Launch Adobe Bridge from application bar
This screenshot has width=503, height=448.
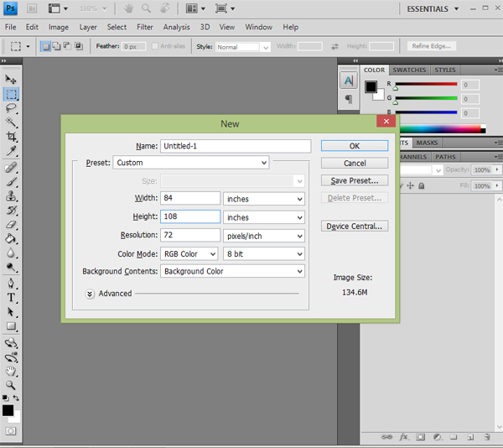pos(32,8)
